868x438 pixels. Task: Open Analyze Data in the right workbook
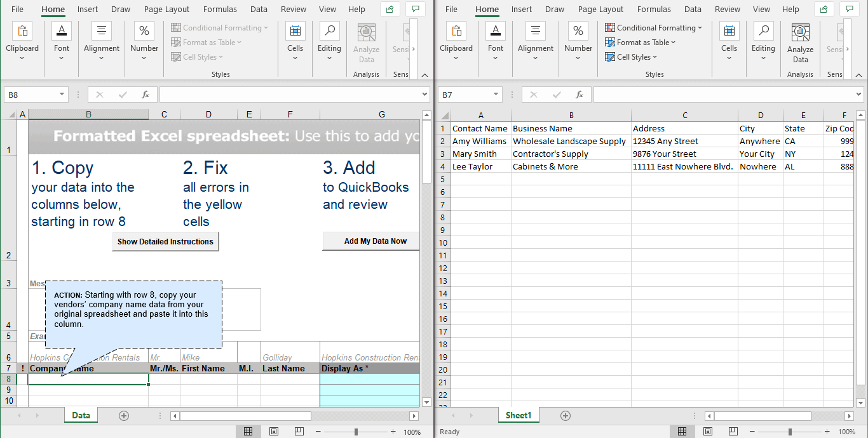click(x=800, y=42)
